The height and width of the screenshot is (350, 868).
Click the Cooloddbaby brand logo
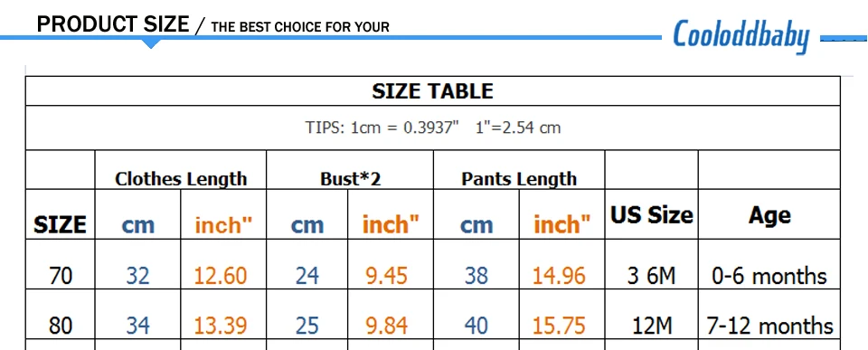click(741, 36)
